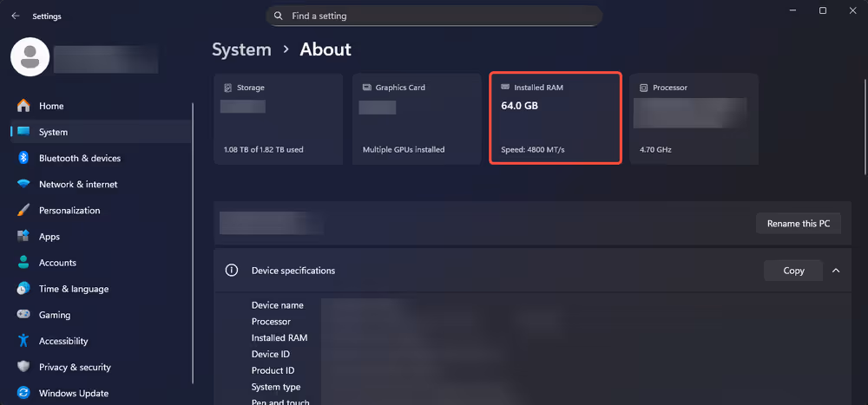This screenshot has width=868, height=405.
Task: Click the Gaming controller icon
Action: pos(23,315)
